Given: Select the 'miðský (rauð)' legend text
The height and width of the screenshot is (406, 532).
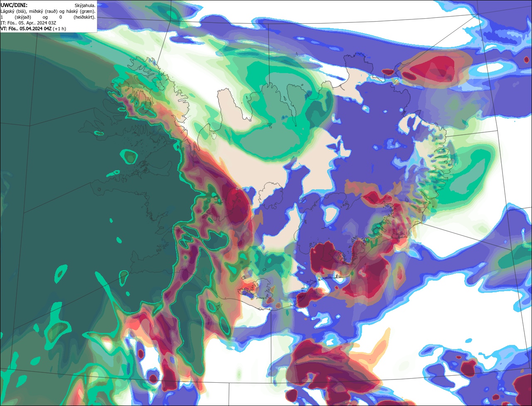Looking at the screenshot, I should pos(43,12).
